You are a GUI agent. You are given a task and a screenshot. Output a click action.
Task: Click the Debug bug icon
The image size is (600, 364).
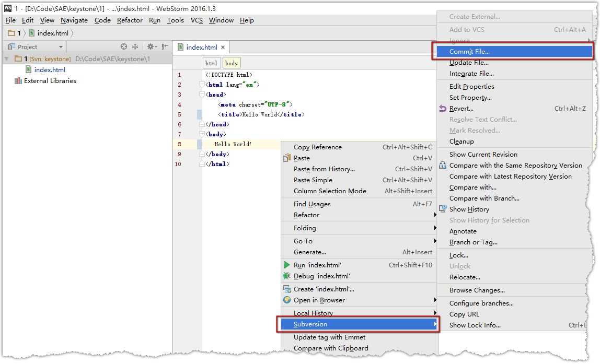click(x=286, y=276)
